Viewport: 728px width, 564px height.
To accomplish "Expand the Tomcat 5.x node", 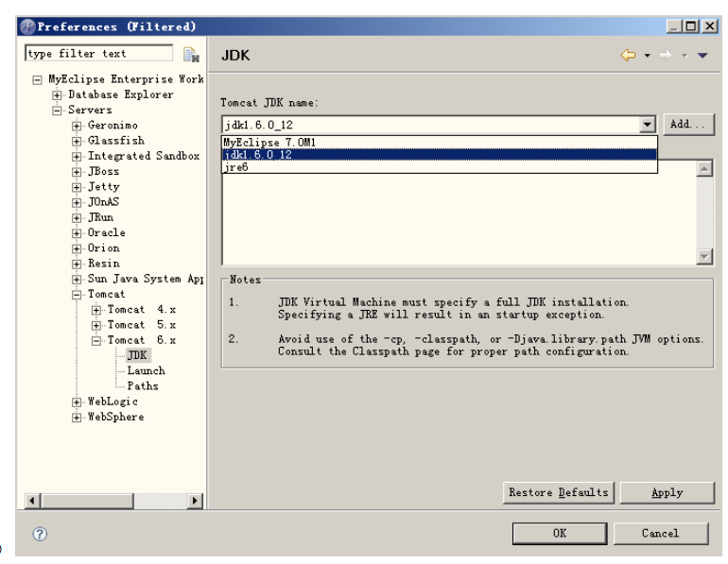I will tap(96, 326).
